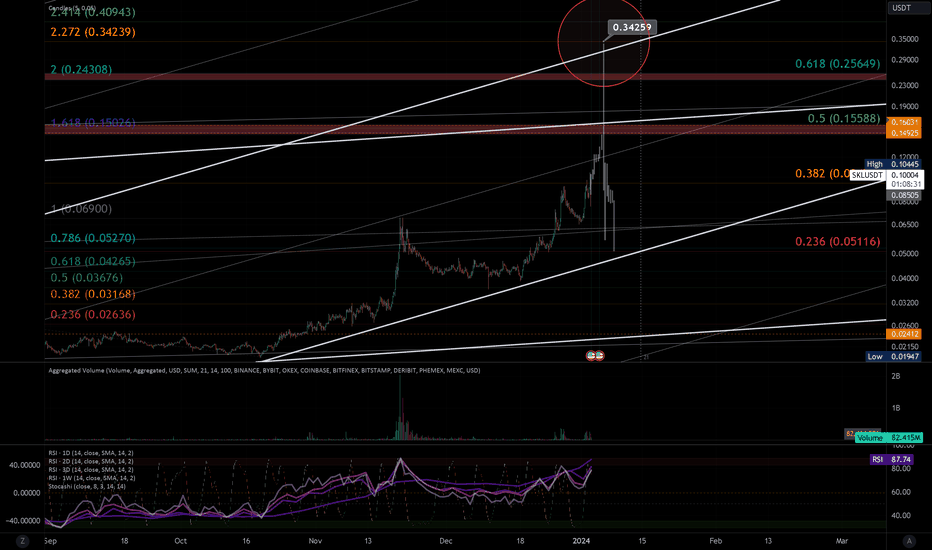
Task: Select the 0.618 (0.25649) retracement label
Action: [837, 64]
